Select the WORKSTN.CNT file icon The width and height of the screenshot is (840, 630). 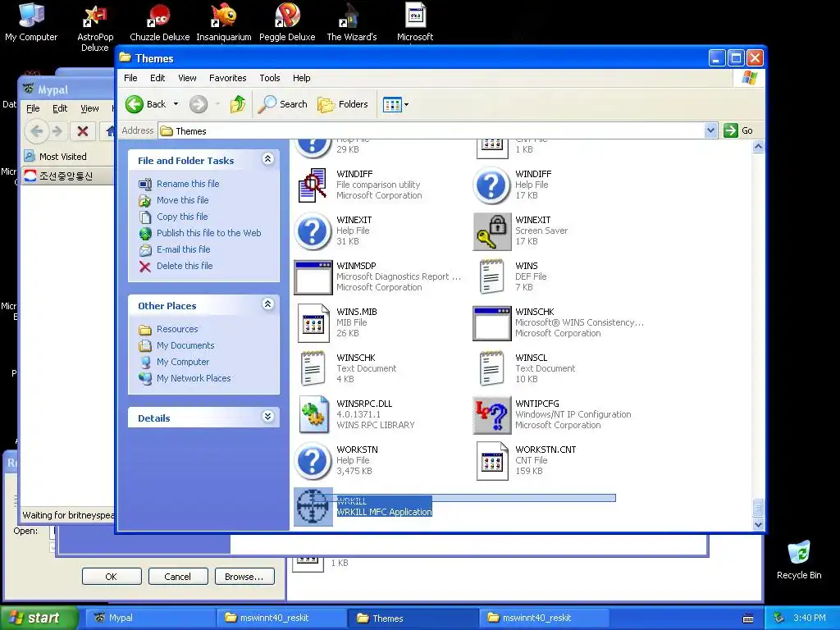tap(492, 461)
